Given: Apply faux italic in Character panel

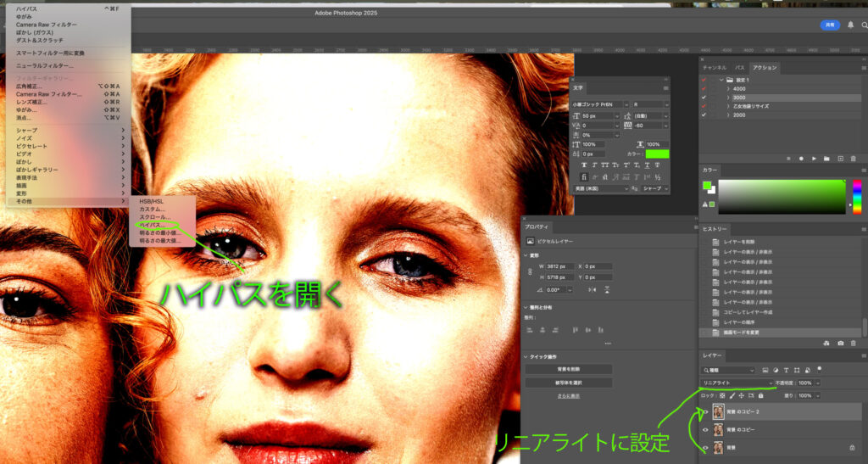Looking at the screenshot, I should pyautogui.click(x=594, y=165).
